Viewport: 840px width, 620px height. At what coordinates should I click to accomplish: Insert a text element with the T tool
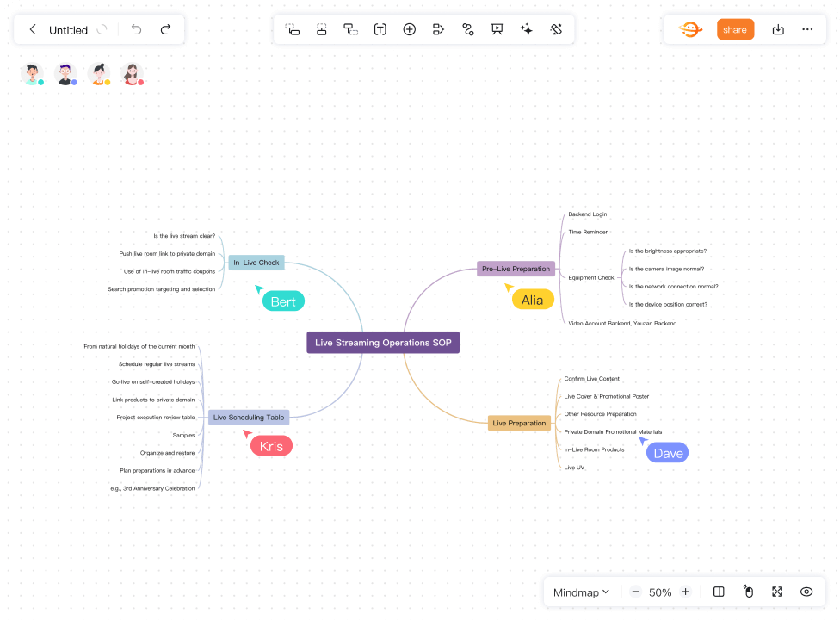point(380,28)
